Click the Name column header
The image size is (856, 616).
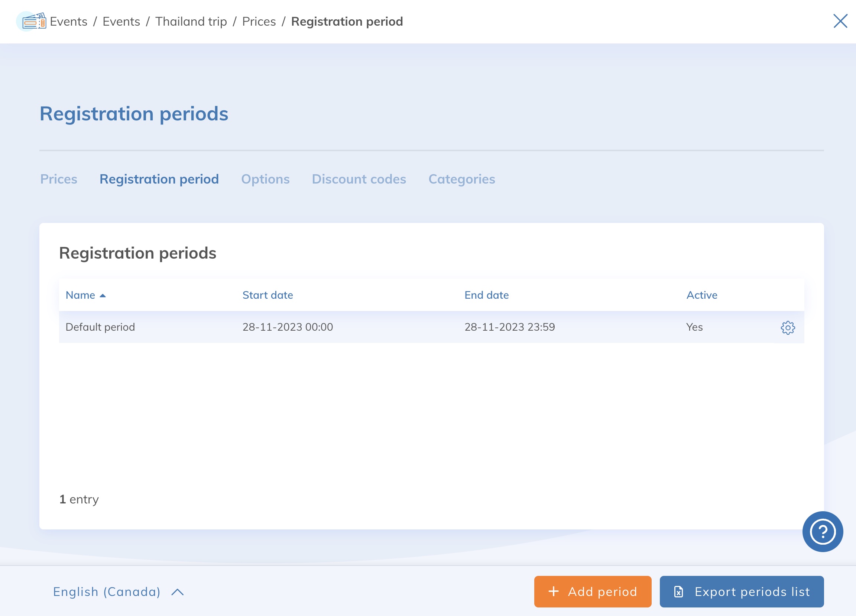(x=80, y=295)
